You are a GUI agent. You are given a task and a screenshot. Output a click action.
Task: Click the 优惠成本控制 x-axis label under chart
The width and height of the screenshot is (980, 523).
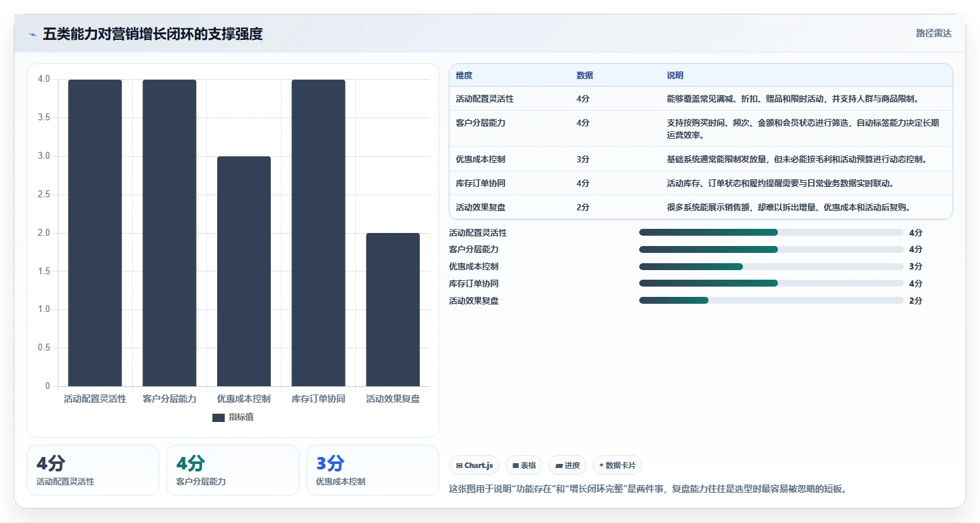click(x=244, y=399)
